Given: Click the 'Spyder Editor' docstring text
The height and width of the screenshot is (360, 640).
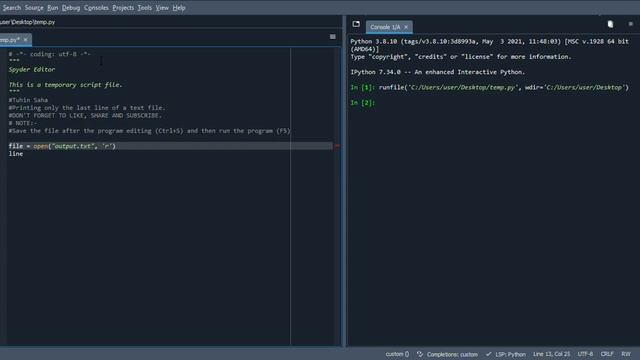Looking at the screenshot, I should pos(32,70).
